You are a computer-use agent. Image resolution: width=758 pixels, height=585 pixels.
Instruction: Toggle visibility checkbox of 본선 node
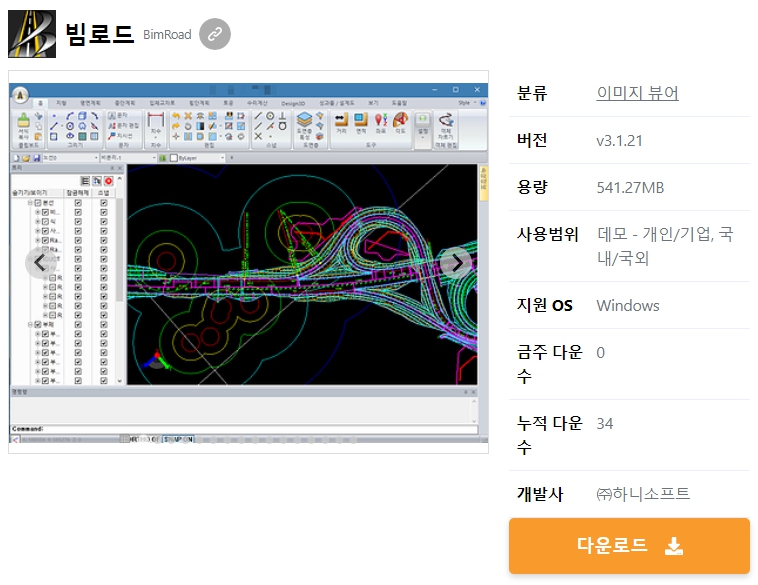coord(38,203)
